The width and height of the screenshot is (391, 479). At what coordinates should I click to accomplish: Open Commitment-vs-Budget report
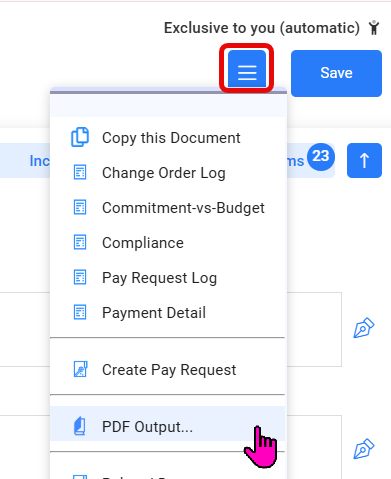tap(168, 208)
